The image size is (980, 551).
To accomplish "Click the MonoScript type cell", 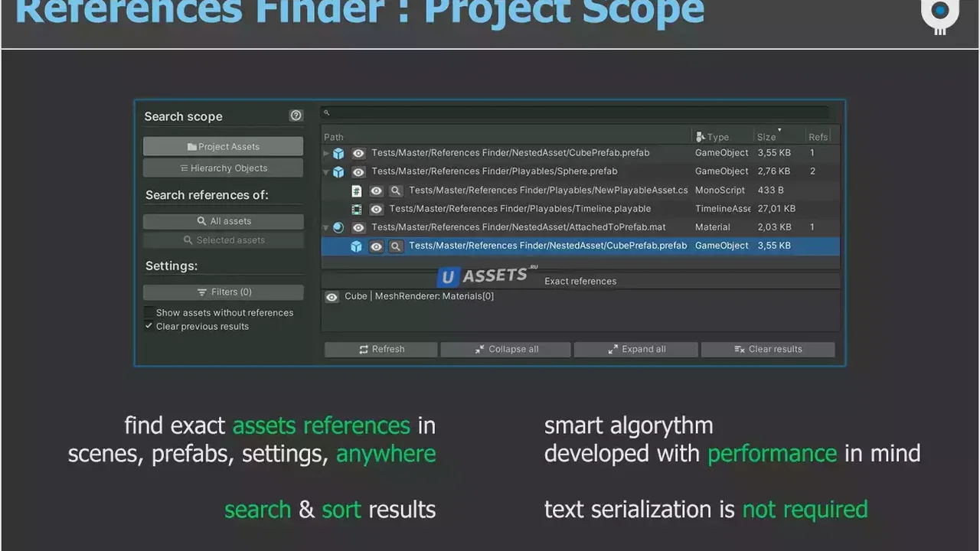I will [x=720, y=191].
